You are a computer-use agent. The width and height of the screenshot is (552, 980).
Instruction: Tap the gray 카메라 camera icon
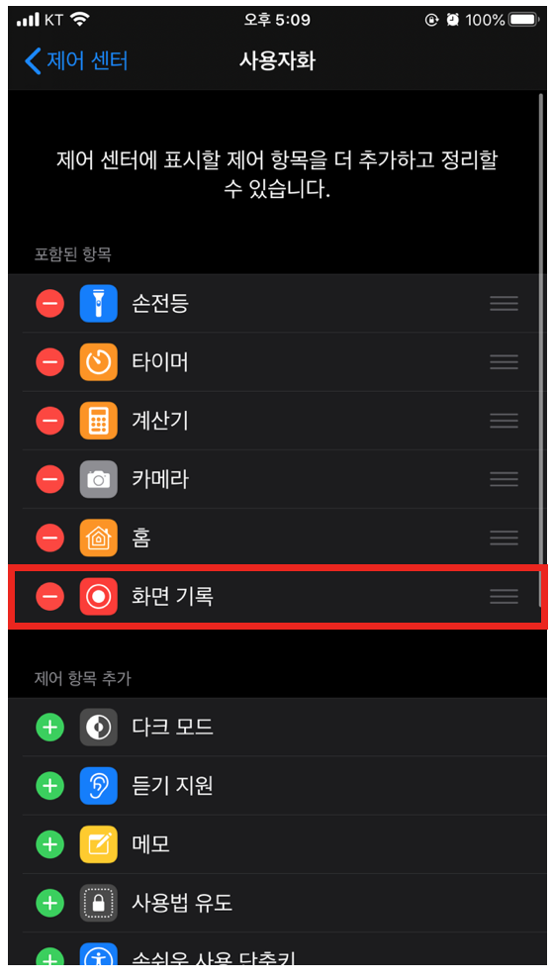[x=99, y=479]
